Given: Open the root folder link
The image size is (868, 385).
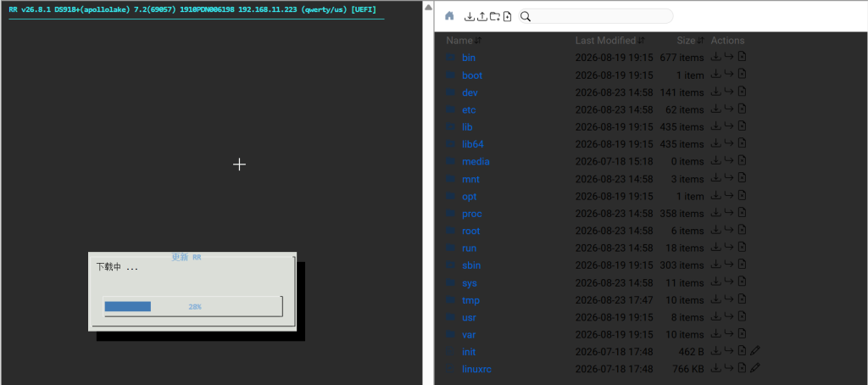Looking at the screenshot, I should (470, 231).
